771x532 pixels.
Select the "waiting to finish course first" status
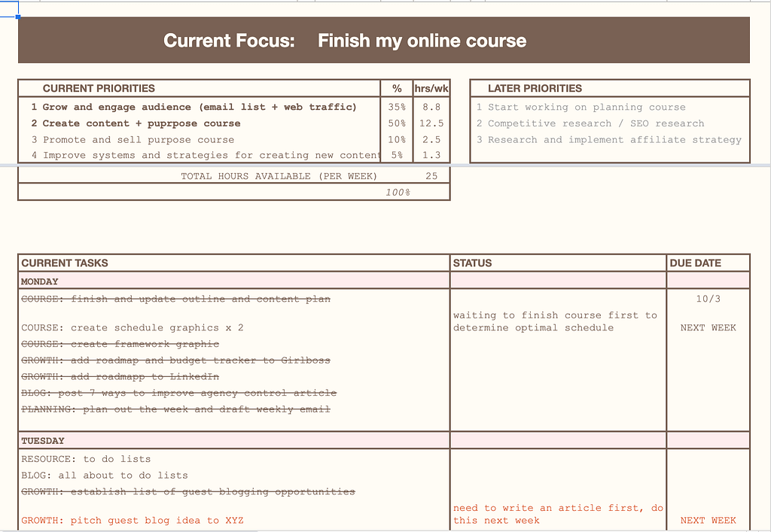[x=555, y=321]
